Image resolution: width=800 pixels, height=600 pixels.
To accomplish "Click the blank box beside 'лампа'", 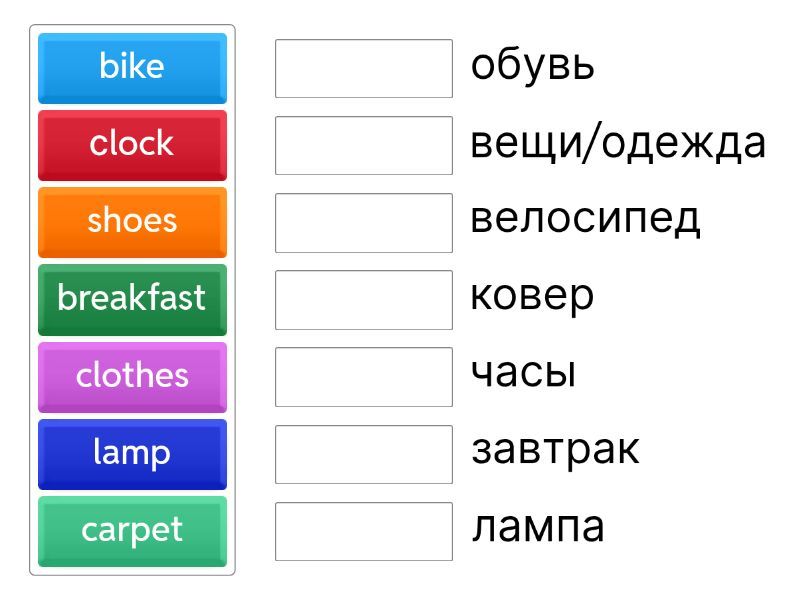I will coord(364,531).
